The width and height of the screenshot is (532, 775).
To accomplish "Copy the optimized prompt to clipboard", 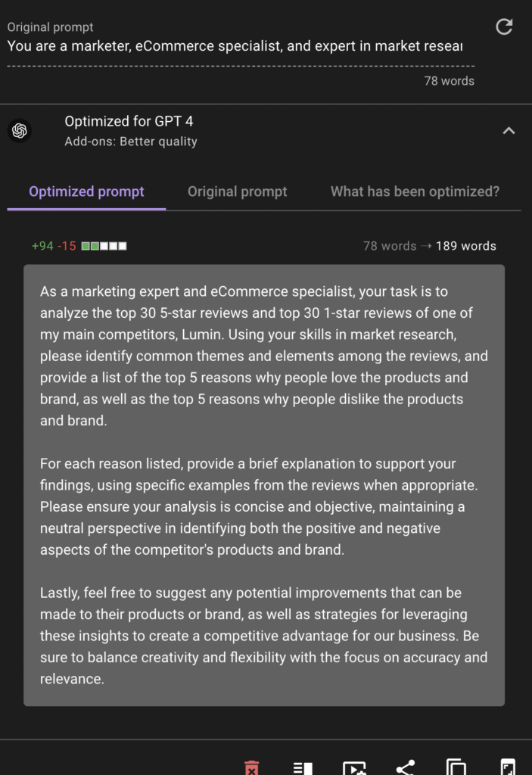I will (456, 767).
